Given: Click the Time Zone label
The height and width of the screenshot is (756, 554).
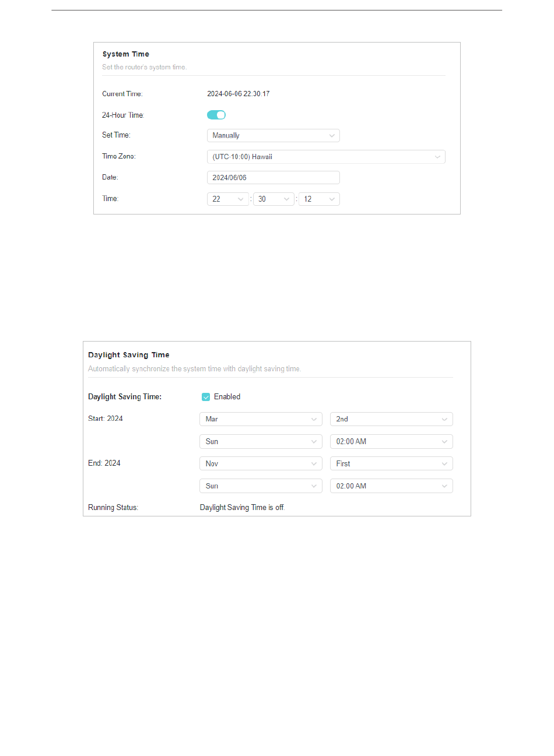Looking at the screenshot, I should (x=119, y=156).
